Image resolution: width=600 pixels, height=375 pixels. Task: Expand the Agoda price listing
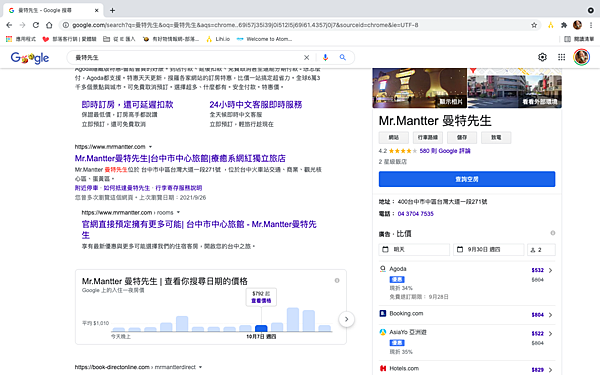tap(550, 270)
